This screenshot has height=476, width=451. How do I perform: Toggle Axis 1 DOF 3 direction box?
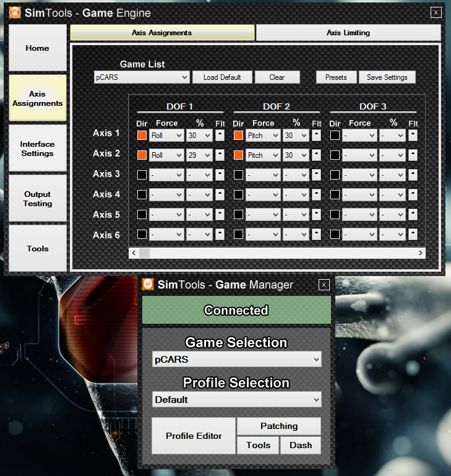[335, 135]
